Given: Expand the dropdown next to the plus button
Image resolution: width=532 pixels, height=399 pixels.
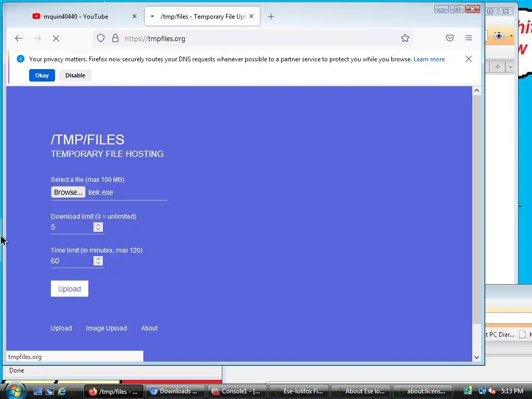Looking at the screenshot, I should tap(510, 67).
